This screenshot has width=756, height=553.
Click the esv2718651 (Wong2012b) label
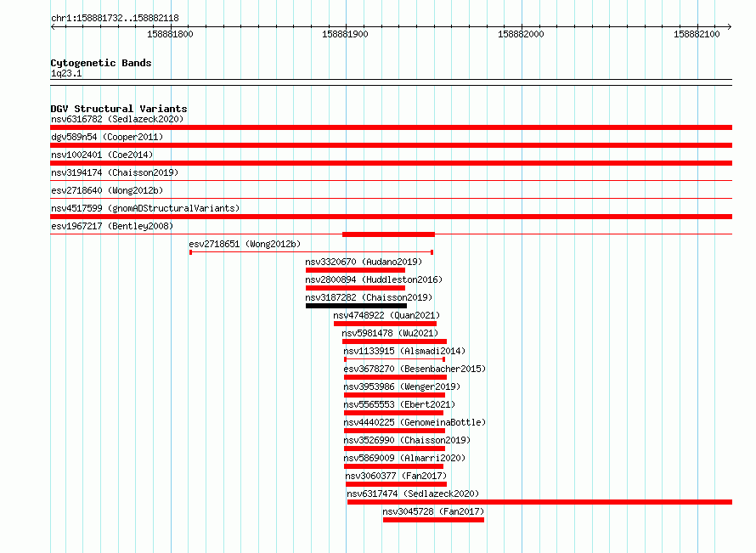pyautogui.click(x=245, y=244)
